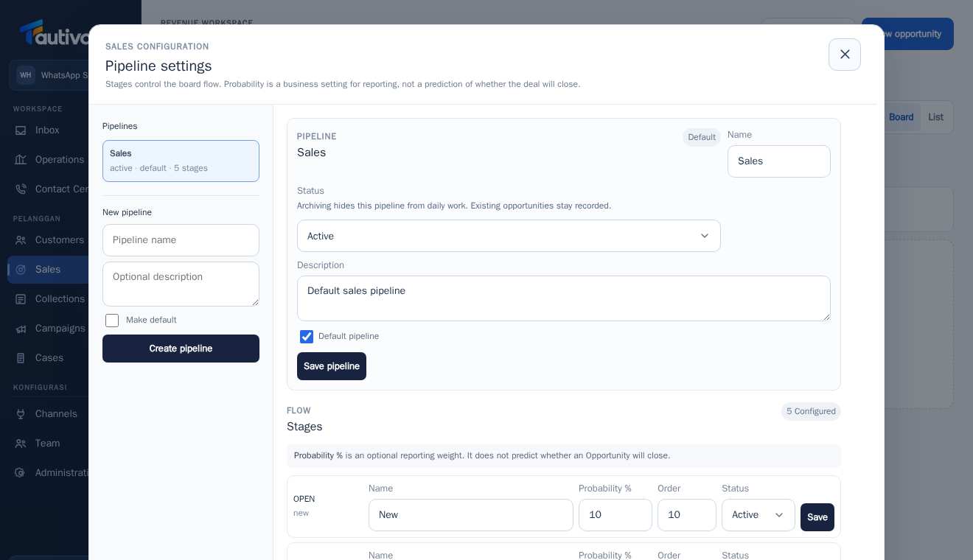Uncheck the Default pipeline checkbox
This screenshot has width=973, height=560.
(x=307, y=337)
